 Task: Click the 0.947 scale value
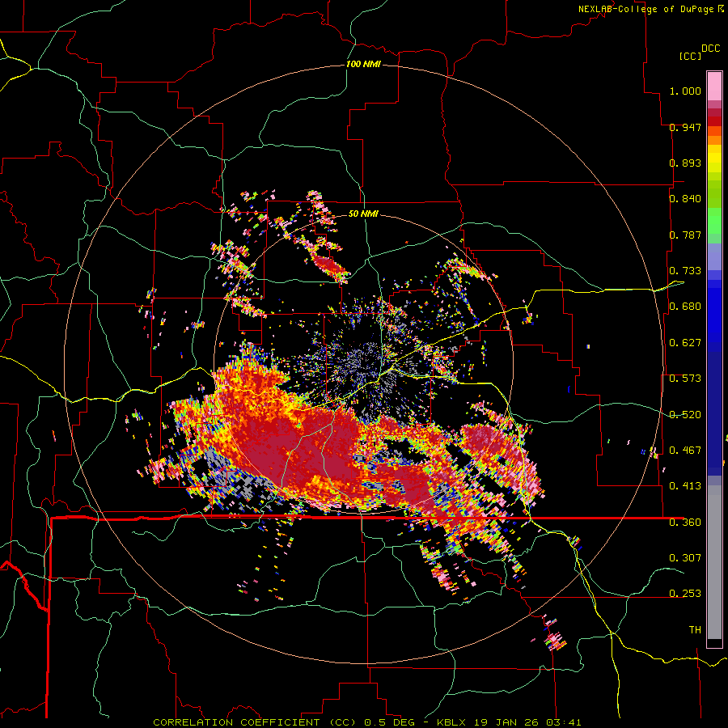[x=685, y=127]
